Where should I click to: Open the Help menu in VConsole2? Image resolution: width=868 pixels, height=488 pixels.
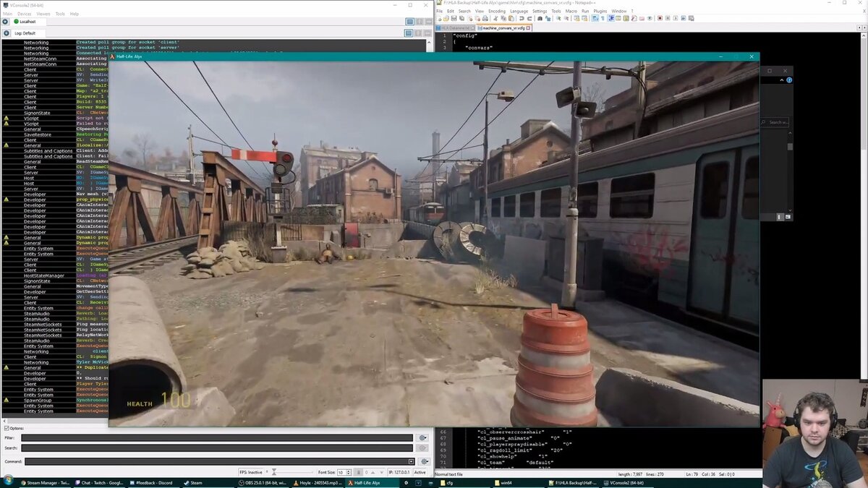pyautogui.click(x=75, y=14)
